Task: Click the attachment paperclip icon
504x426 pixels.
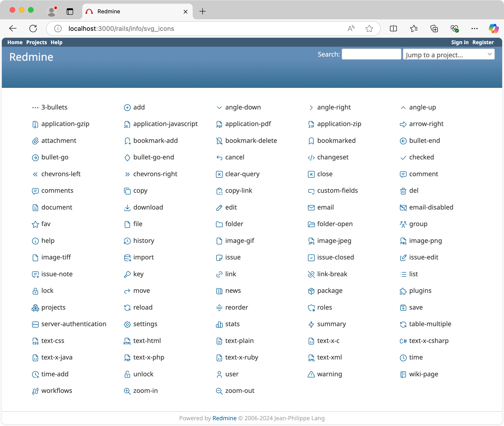Action: coord(35,141)
